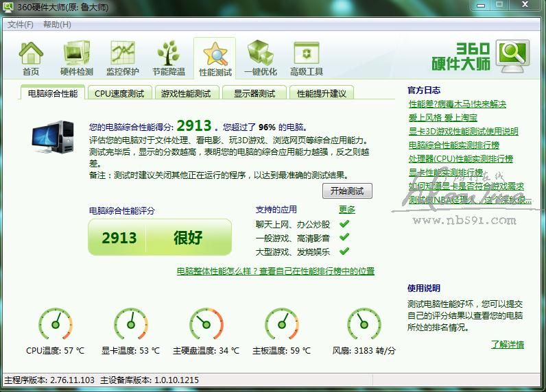Click the CPU温度 gauge
The image size is (546, 392).
pyautogui.click(x=55, y=324)
